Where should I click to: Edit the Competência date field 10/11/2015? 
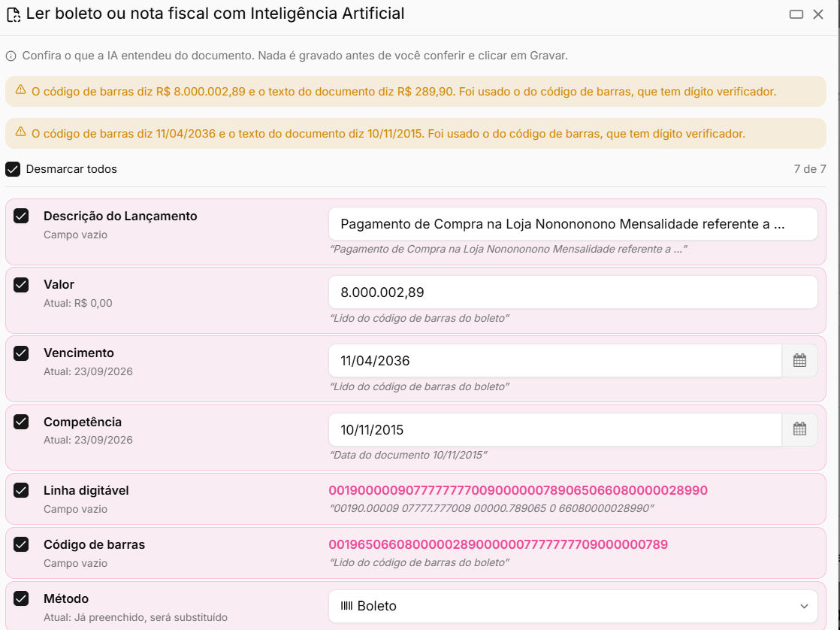point(555,429)
